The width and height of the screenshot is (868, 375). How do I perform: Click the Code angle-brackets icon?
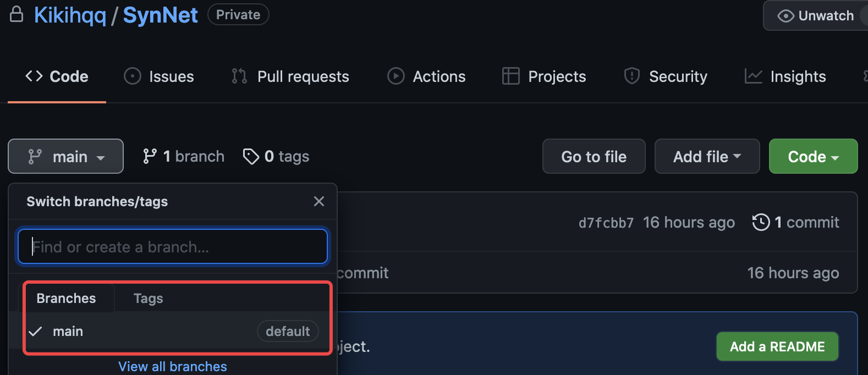tap(34, 76)
